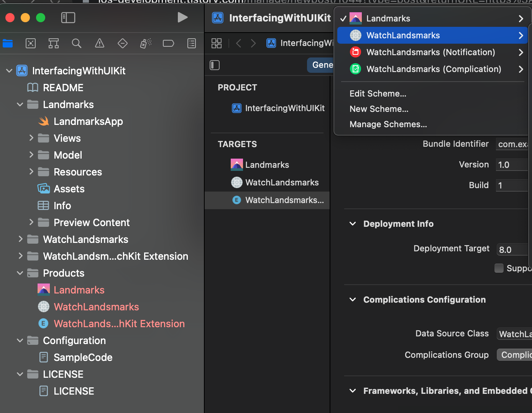
Task: Open the Symbol navigator icon
Action: (x=54, y=43)
